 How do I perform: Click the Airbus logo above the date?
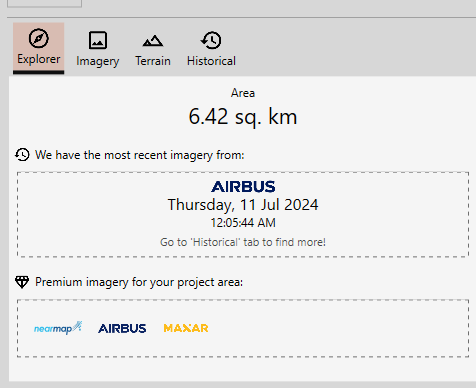(243, 187)
